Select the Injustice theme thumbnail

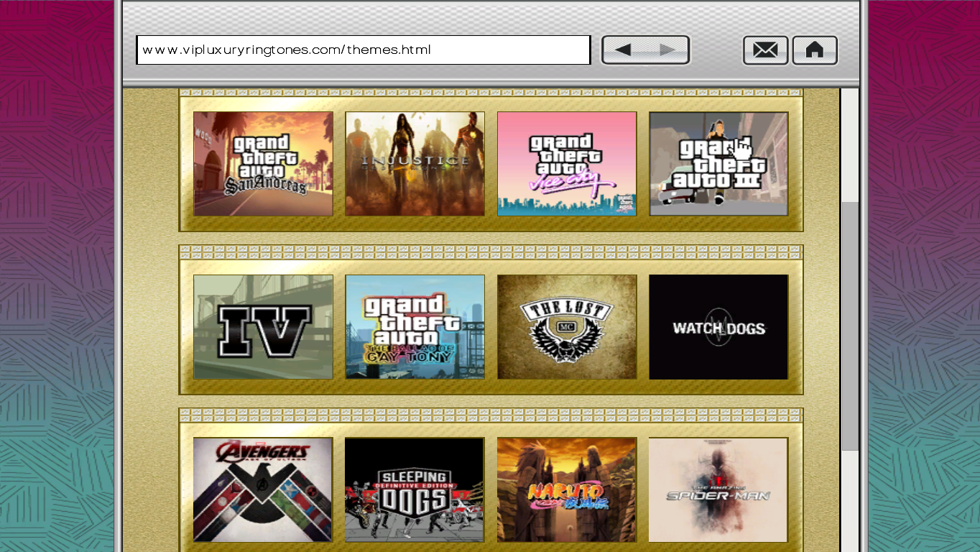click(415, 164)
